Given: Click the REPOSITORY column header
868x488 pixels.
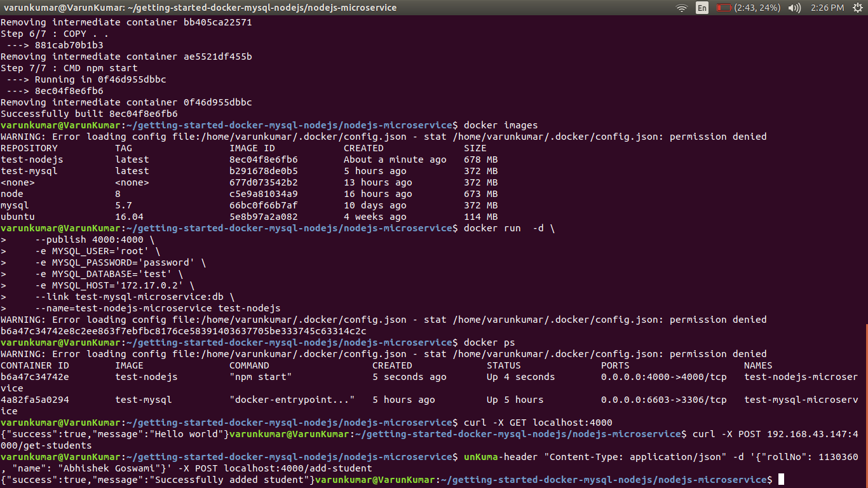Looking at the screenshot, I should coord(29,148).
